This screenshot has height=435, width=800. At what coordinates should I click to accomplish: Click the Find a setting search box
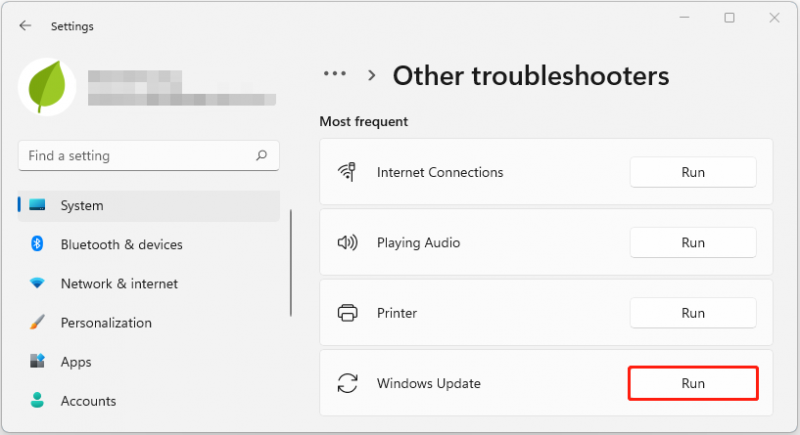148,156
